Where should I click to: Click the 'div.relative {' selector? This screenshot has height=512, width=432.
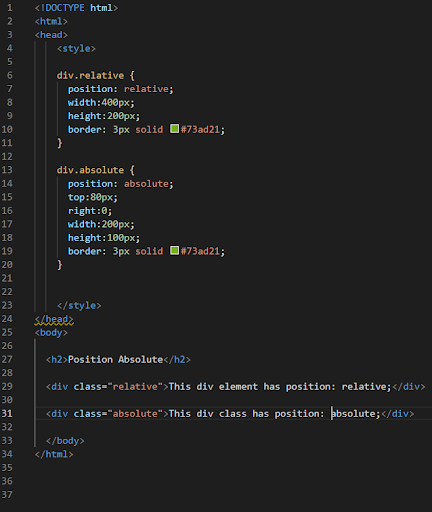click(x=96, y=75)
